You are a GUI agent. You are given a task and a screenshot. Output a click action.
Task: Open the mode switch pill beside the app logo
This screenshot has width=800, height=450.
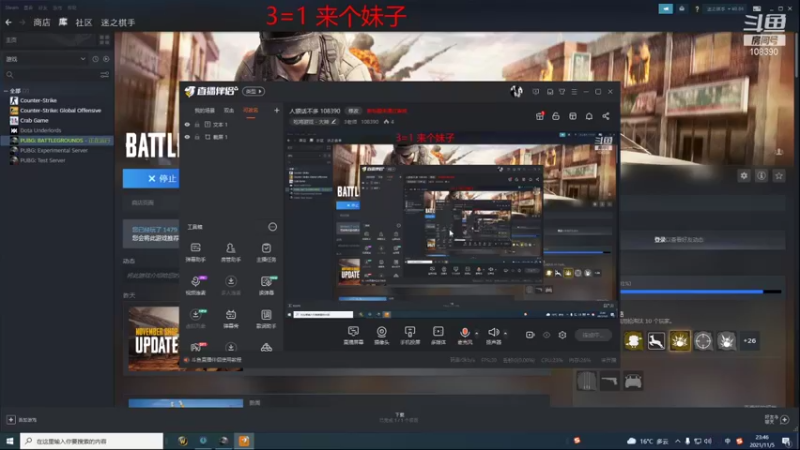tap(253, 91)
